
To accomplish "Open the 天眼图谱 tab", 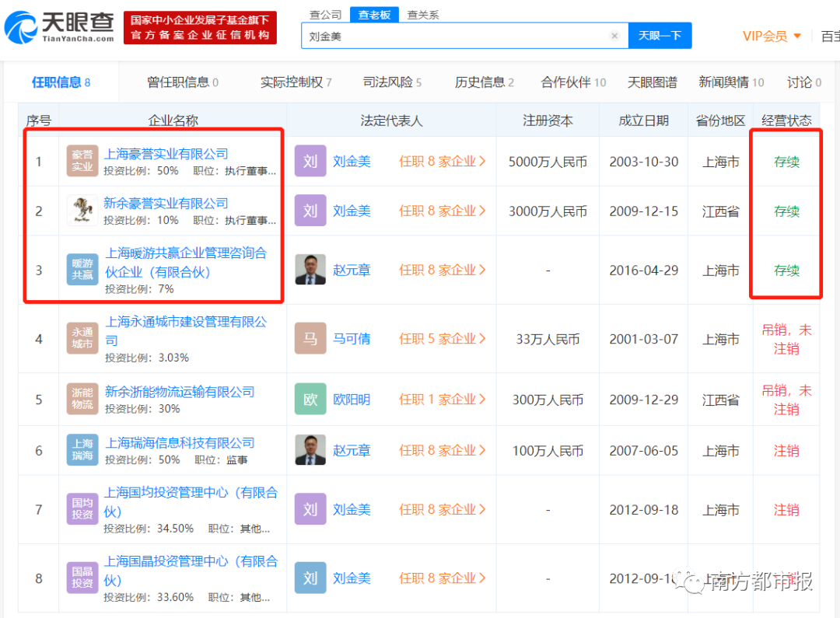I will pos(652,82).
